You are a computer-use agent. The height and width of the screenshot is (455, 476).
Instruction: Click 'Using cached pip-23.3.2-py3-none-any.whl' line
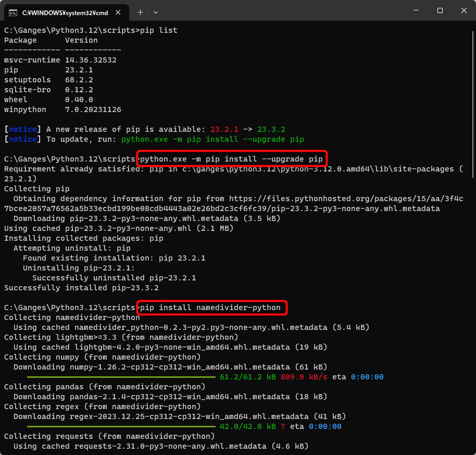point(119,228)
